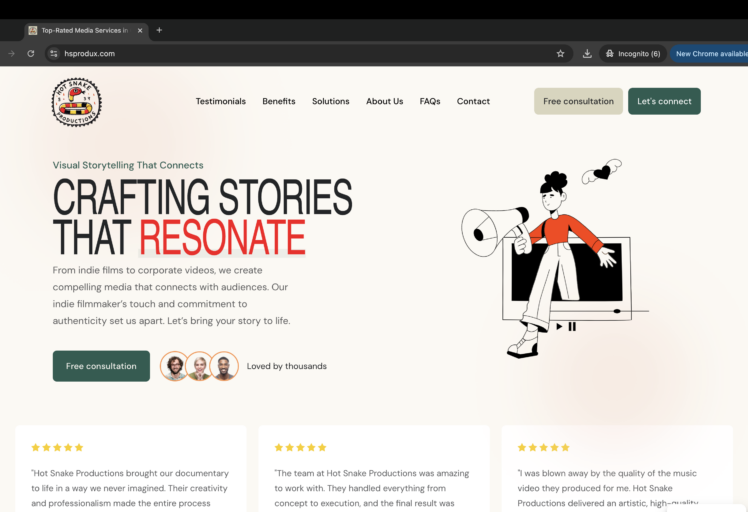The width and height of the screenshot is (748, 512).
Task: Jump to the FAQs section
Action: coord(430,101)
